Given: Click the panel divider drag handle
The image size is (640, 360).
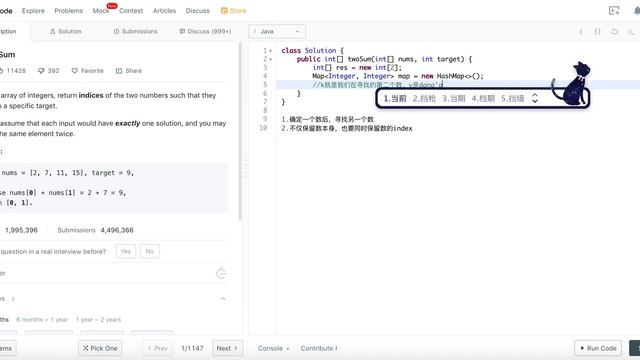Looking at the screenshot, I should (245, 167).
